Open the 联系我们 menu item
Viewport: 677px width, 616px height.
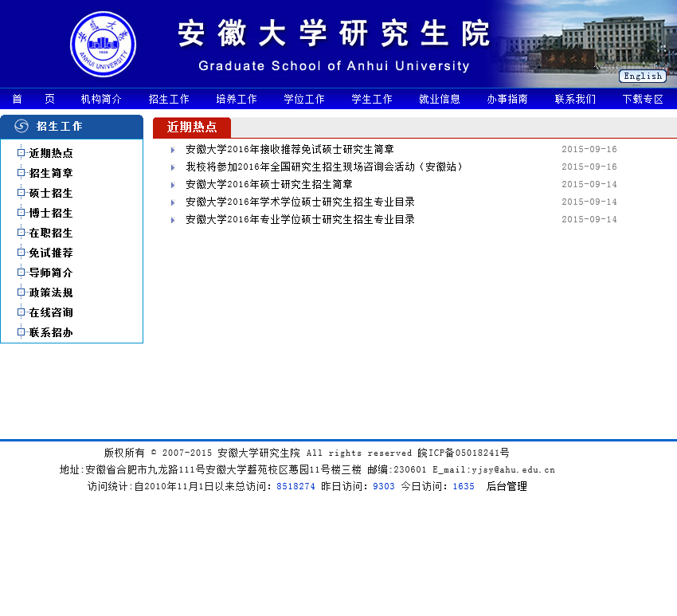(575, 99)
